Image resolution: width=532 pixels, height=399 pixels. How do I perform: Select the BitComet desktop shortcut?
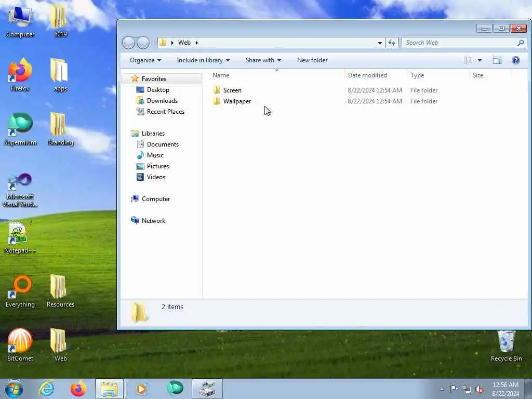pos(20,345)
